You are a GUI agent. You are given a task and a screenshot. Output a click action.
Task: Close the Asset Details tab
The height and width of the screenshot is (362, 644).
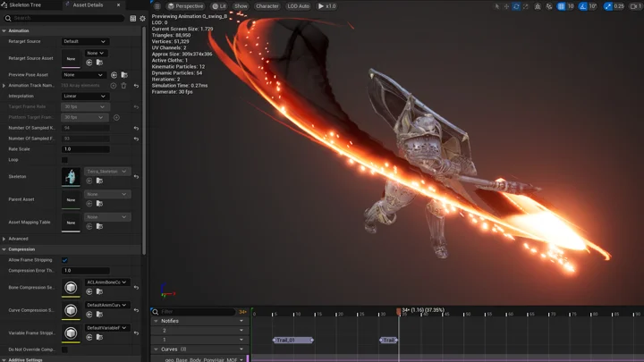[118, 5]
